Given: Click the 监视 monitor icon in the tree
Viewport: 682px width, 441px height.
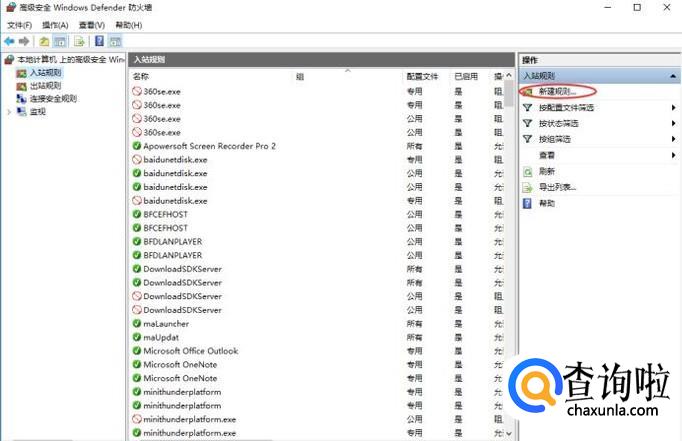Looking at the screenshot, I should pos(21,112).
